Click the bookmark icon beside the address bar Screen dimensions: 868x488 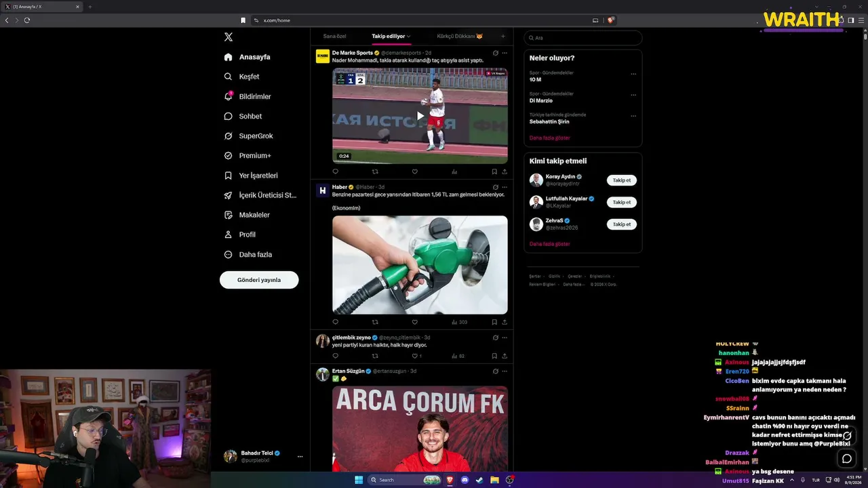[243, 20]
